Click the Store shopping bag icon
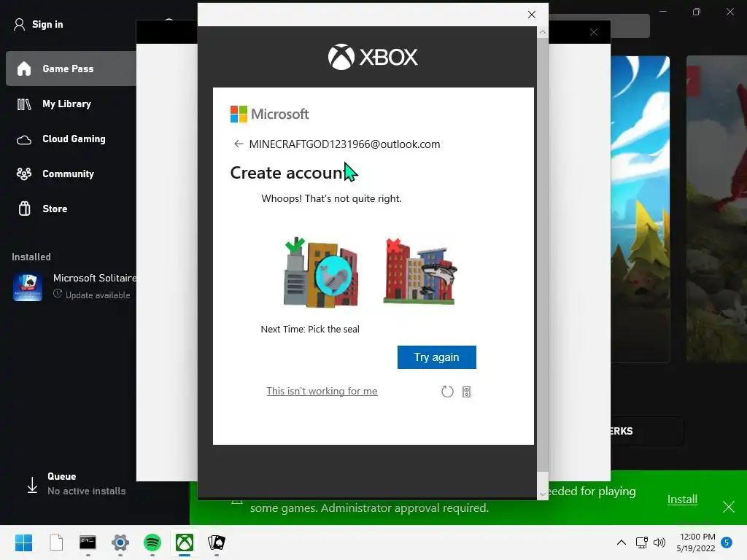The image size is (747, 560). tap(24, 209)
